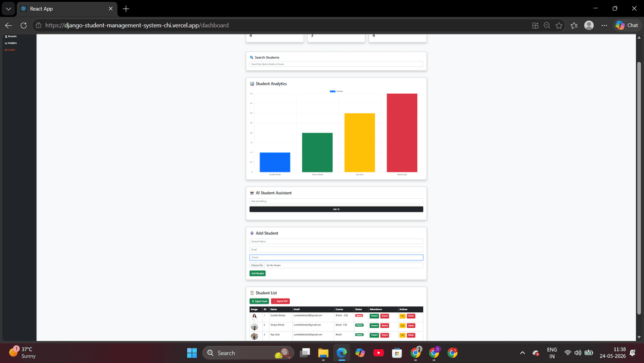The height and width of the screenshot is (363, 644).
Task: Open the favorites list icon
Action: [574, 25]
